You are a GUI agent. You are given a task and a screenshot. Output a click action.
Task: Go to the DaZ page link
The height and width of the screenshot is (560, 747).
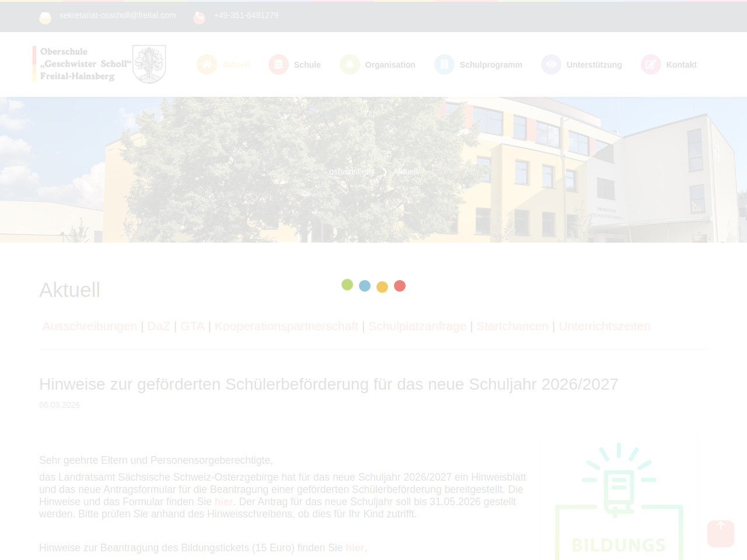coord(158,326)
